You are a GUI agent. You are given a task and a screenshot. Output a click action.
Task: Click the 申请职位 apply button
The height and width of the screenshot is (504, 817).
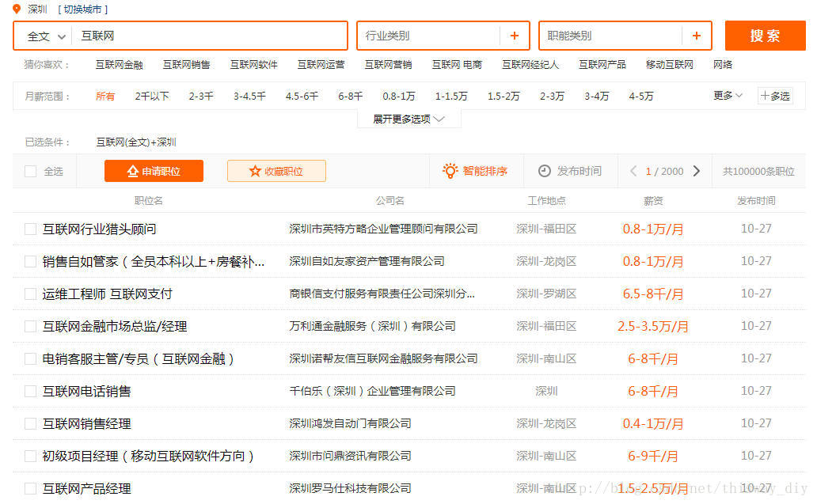[154, 171]
